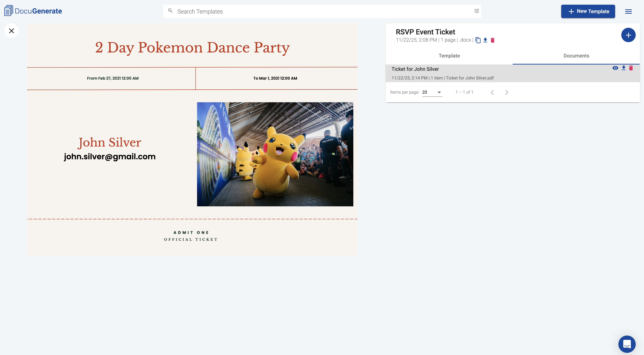Open the Items per page dropdown

(x=432, y=92)
